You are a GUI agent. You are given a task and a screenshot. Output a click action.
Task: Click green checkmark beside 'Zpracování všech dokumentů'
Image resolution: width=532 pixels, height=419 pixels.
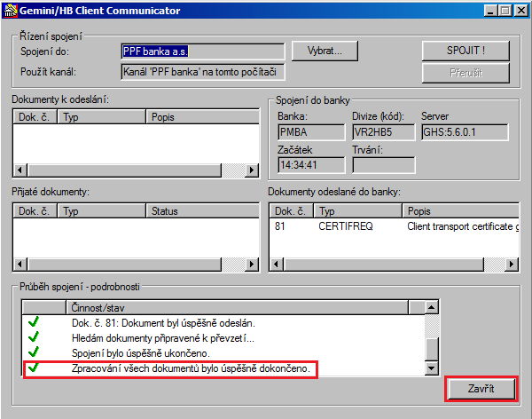pyautogui.click(x=34, y=367)
